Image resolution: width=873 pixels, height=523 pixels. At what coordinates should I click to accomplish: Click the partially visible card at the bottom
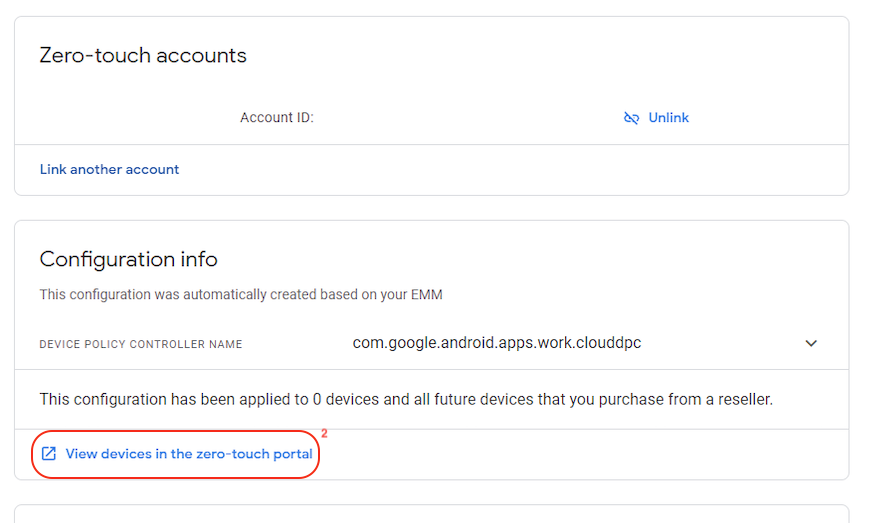(431, 514)
